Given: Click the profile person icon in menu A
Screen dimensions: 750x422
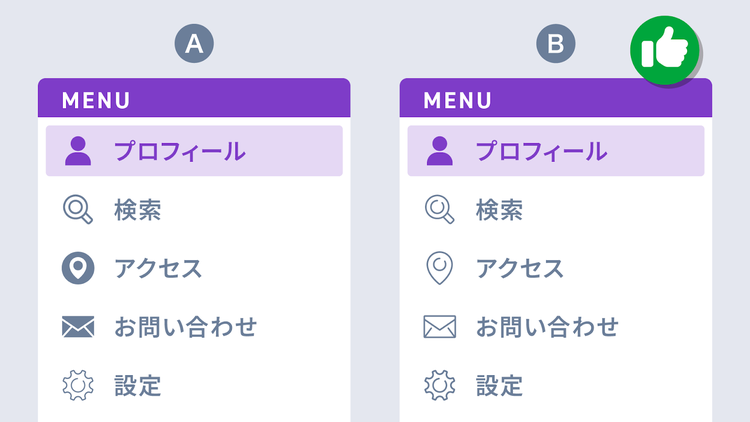Looking at the screenshot, I should 78,151.
